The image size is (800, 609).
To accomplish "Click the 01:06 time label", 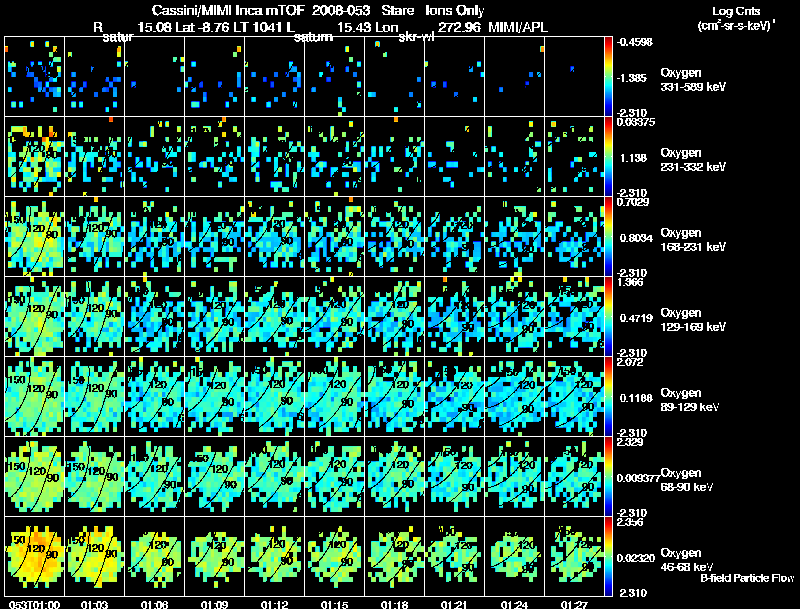I will click(154, 605).
